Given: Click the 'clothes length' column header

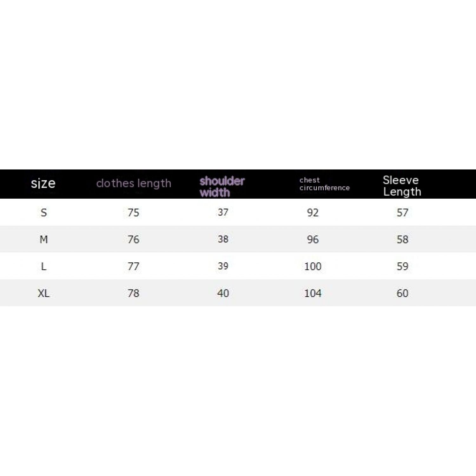Looking at the screenshot, I should click(134, 183).
